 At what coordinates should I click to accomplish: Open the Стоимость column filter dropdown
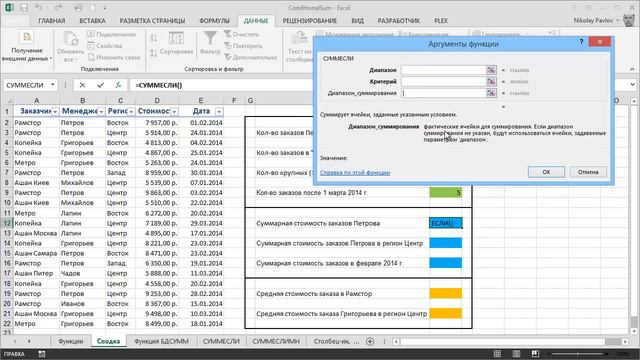pos(174,111)
